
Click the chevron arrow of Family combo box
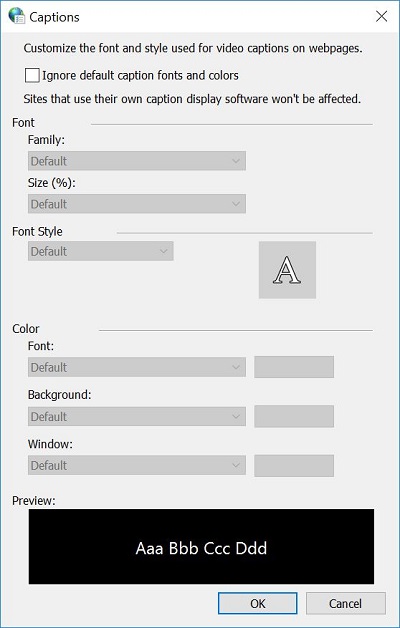(235, 161)
